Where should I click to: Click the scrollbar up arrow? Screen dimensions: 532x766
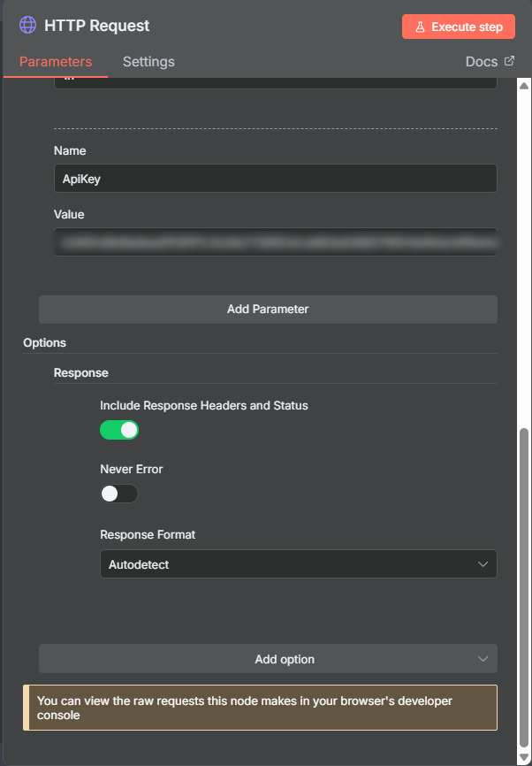(523, 86)
